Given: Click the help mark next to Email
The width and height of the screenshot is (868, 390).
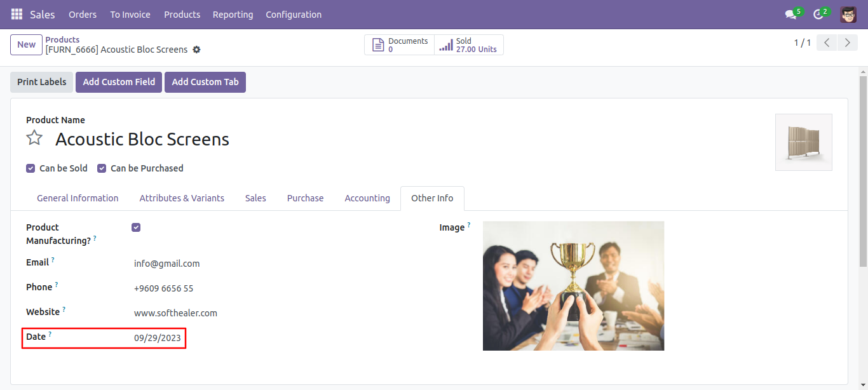Looking at the screenshot, I should pos(53,260).
